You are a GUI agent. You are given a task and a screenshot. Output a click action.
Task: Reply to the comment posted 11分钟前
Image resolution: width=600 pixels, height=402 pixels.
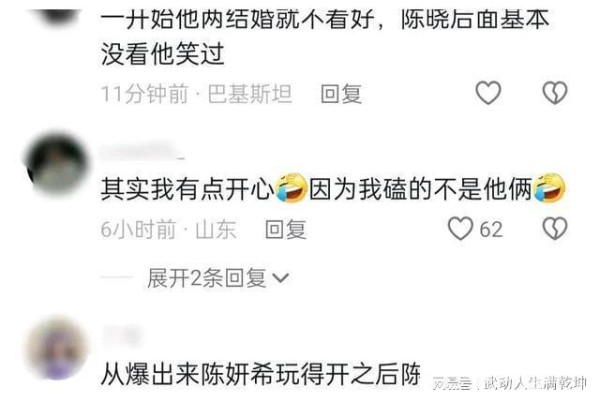point(341,94)
